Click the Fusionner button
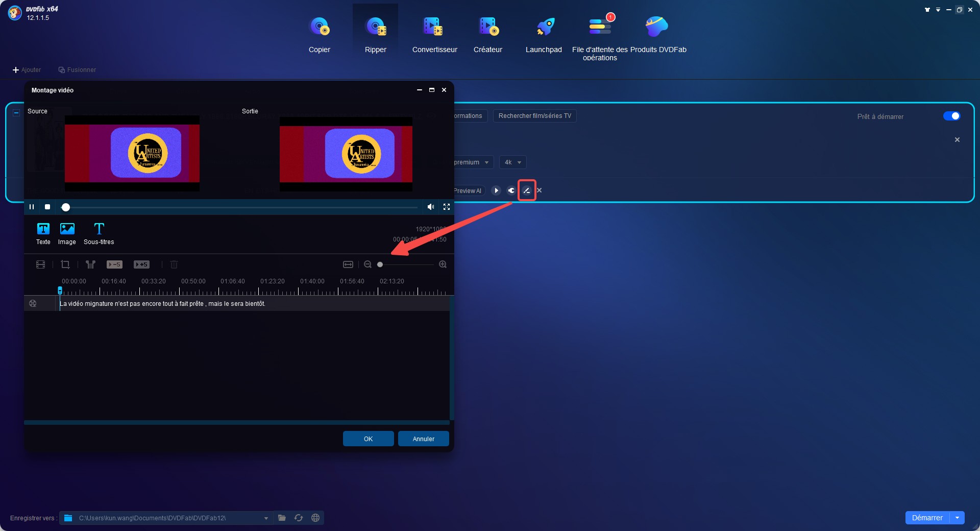Image resolution: width=980 pixels, height=531 pixels. pyautogui.click(x=77, y=70)
